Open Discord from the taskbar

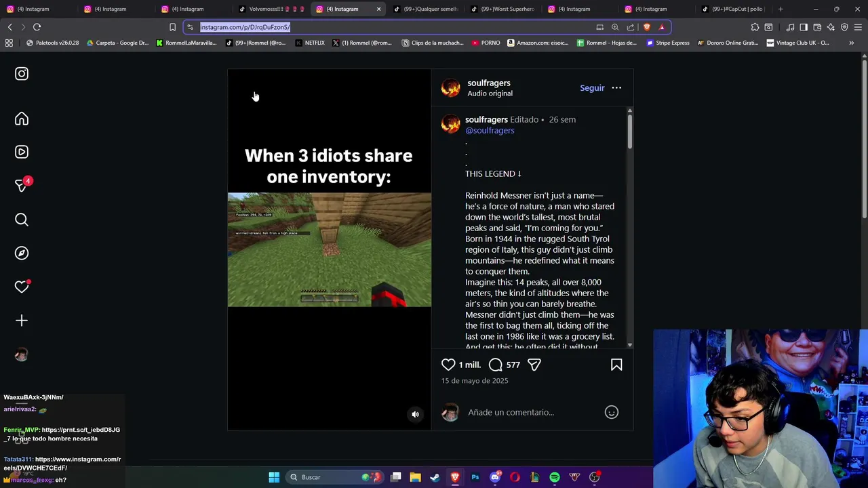point(495,477)
